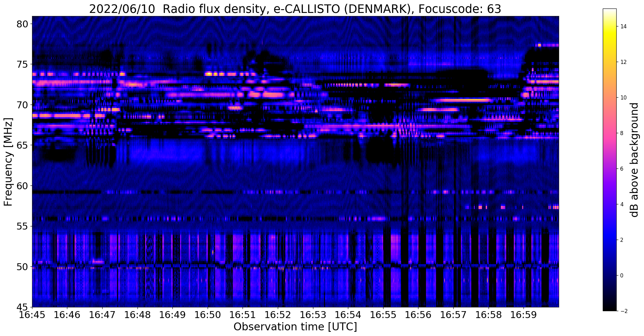The width and height of the screenshot is (644, 336).
Task: Click the colorbar tick label 12
Action: point(623,62)
